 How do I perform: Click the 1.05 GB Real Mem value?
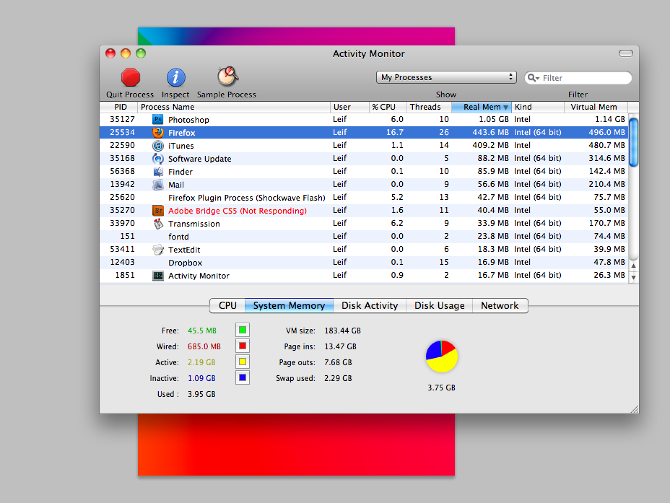pyautogui.click(x=494, y=119)
